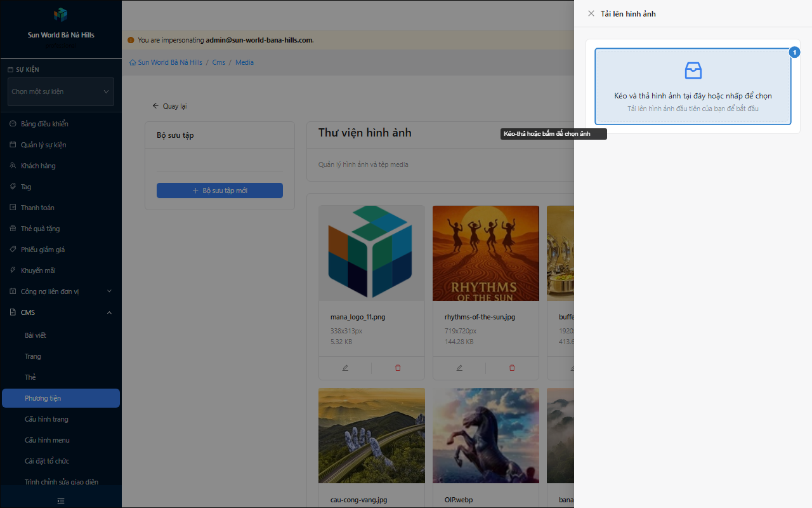Click the file size 5.32 KB
Viewport: 812px width, 508px height.
341,342
